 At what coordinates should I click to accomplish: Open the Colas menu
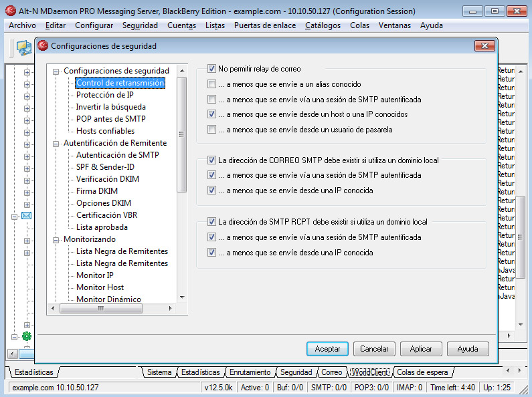[x=359, y=25]
